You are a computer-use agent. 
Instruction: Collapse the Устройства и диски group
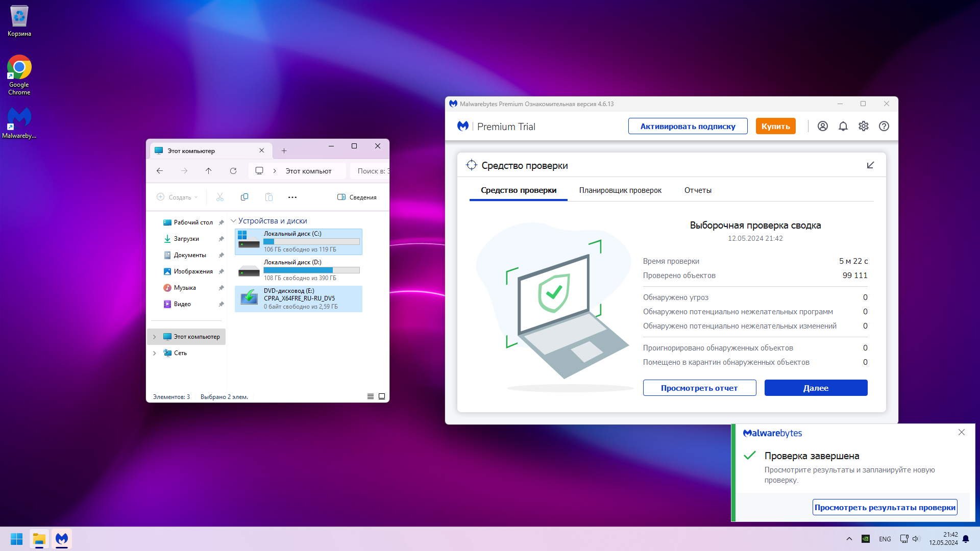click(233, 221)
